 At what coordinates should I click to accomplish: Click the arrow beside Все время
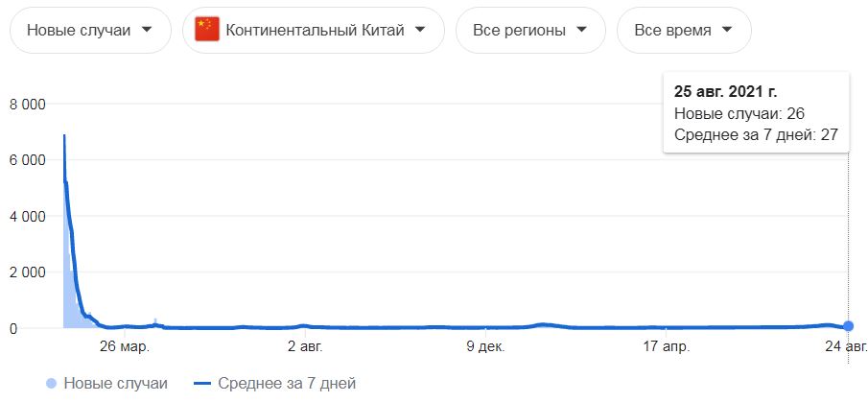coord(727,30)
